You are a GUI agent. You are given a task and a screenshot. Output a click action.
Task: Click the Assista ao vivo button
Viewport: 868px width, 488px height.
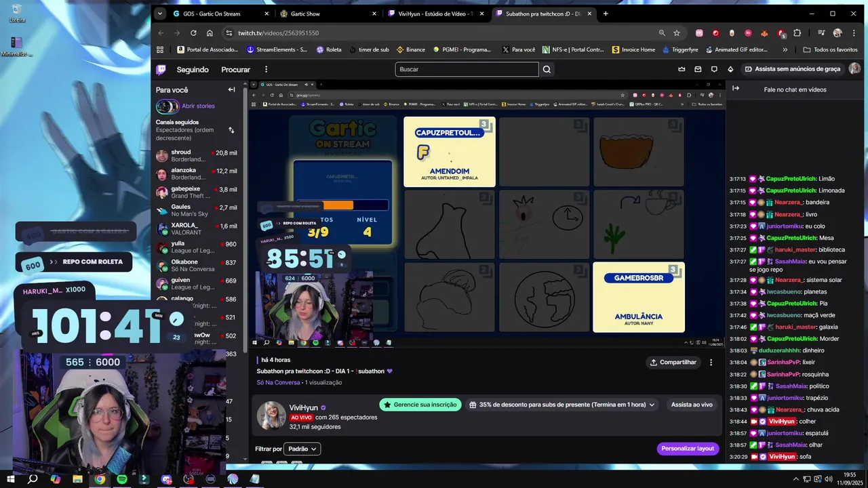(x=692, y=405)
